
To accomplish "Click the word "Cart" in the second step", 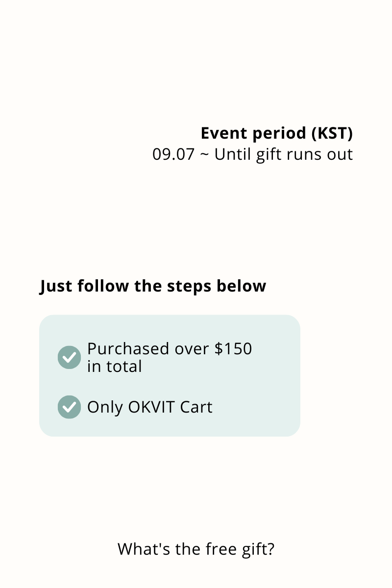I will 196,407.
